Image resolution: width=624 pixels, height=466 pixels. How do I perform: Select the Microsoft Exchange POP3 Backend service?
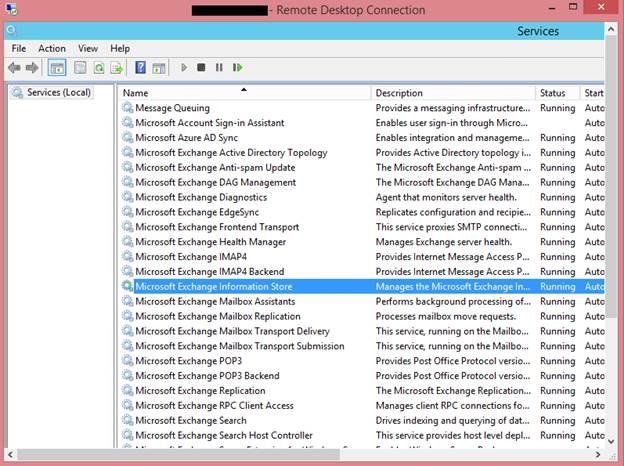coord(207,376)
